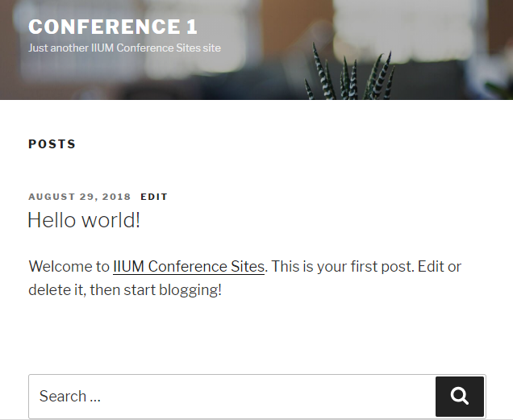The image size is (513, 420).
Task: Follow the IIUM Conference Sites hyperlink
Action: click(x=189, y=266)
